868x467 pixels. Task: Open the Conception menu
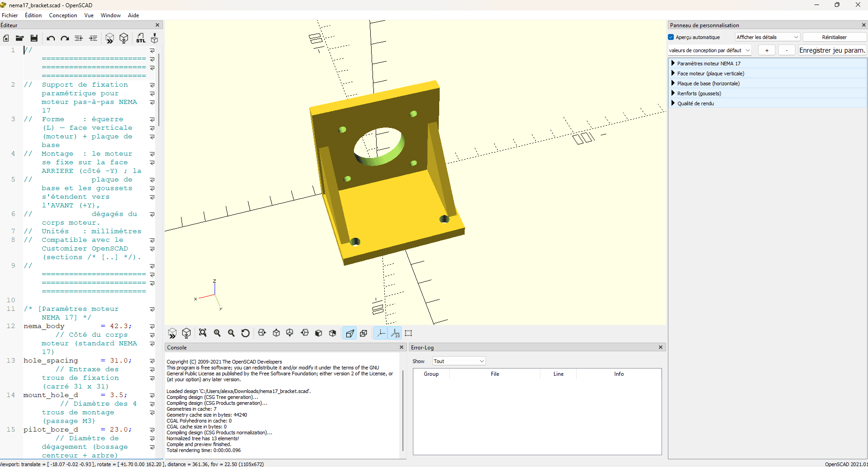coord(63,15)
